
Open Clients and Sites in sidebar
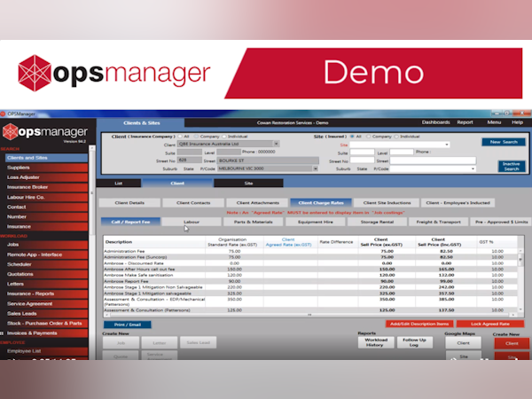pos(46,158)
